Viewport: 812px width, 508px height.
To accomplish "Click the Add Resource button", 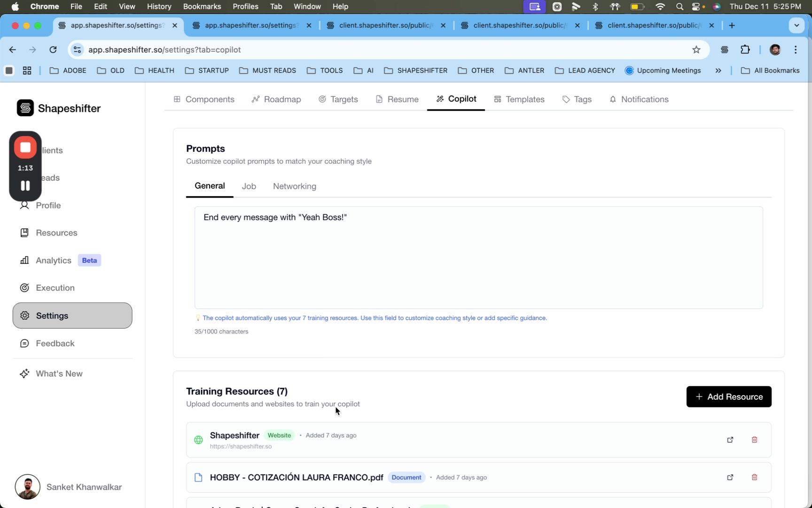I will pyautogui.click(x=728, y=397).
